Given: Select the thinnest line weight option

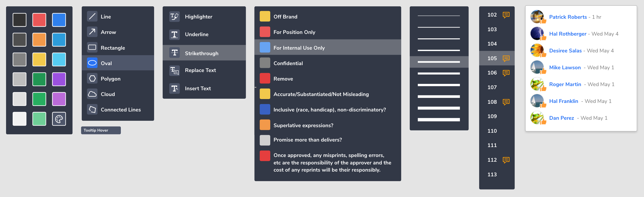Looking at the screenshot, I should 439,16.
